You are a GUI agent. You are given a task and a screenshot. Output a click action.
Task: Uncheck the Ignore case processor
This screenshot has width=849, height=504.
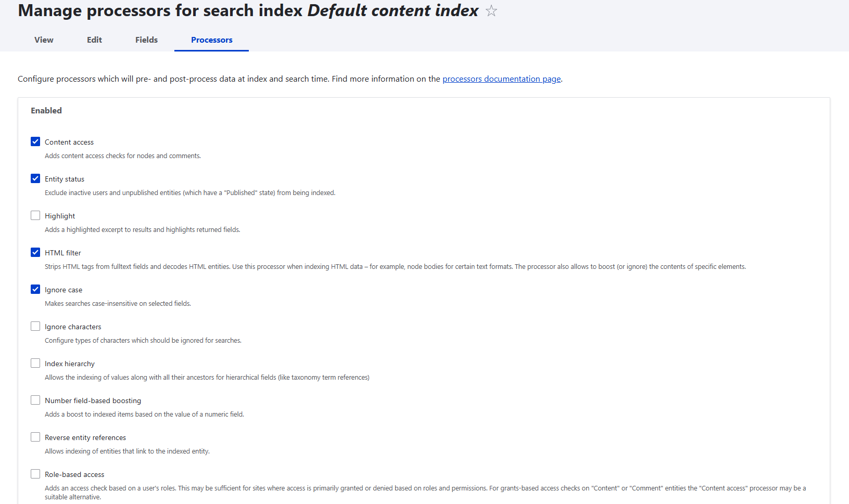35,289
